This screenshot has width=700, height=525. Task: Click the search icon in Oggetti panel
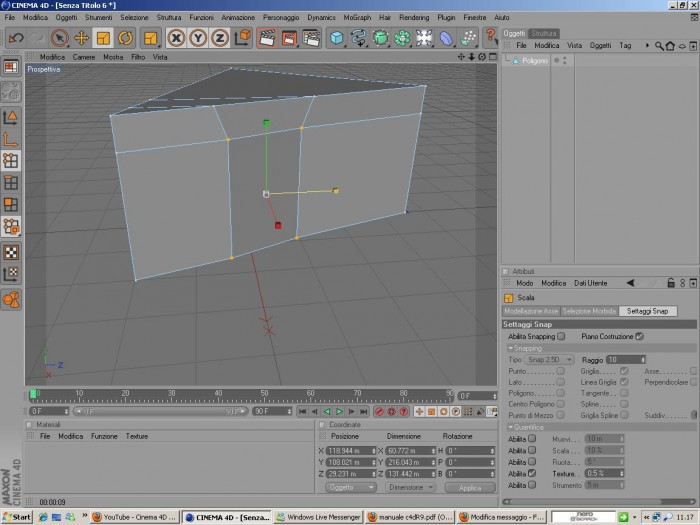click(659, 46)
